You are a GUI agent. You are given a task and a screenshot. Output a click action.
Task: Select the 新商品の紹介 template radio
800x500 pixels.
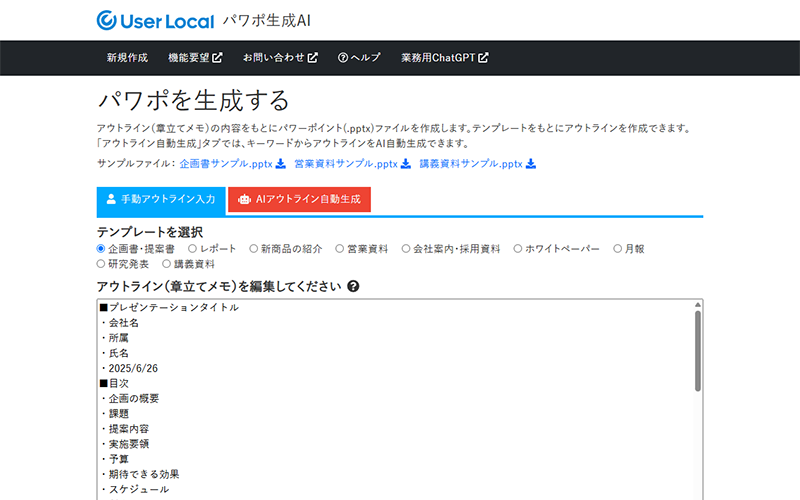coord(254,249)
